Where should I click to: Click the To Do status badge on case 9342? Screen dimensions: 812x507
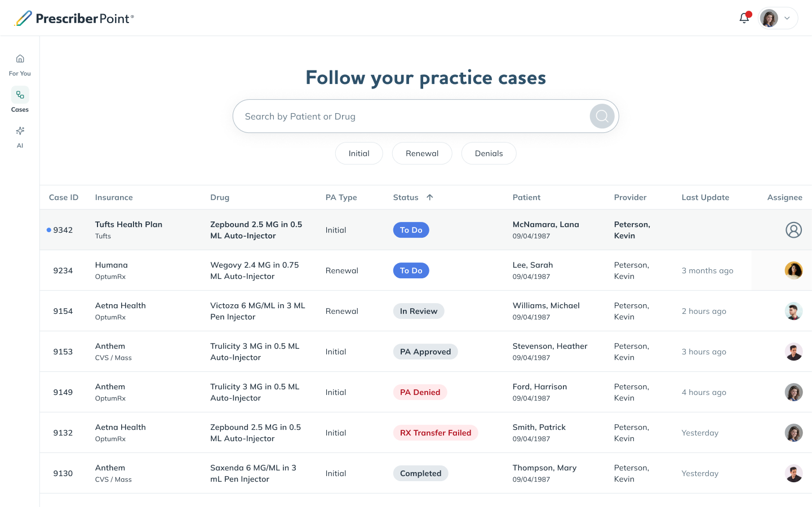[411, 230]
